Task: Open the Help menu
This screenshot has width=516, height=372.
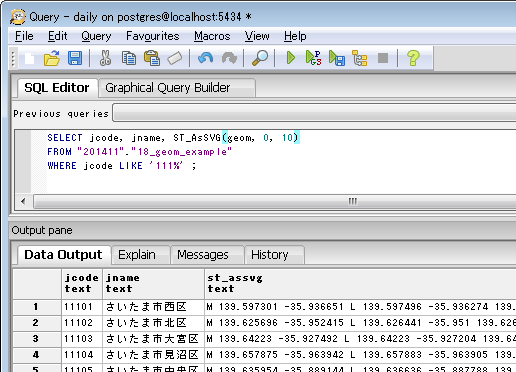Action: [x=295, y=36]
